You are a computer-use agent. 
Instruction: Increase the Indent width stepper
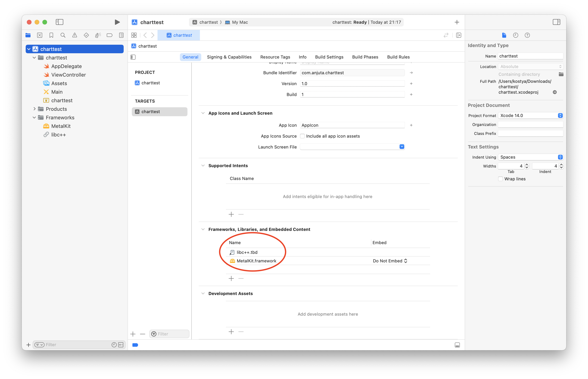point(561,164)
